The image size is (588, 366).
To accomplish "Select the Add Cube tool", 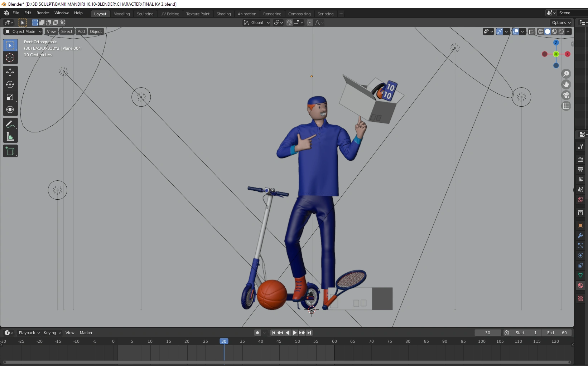I will click(10, 151).
